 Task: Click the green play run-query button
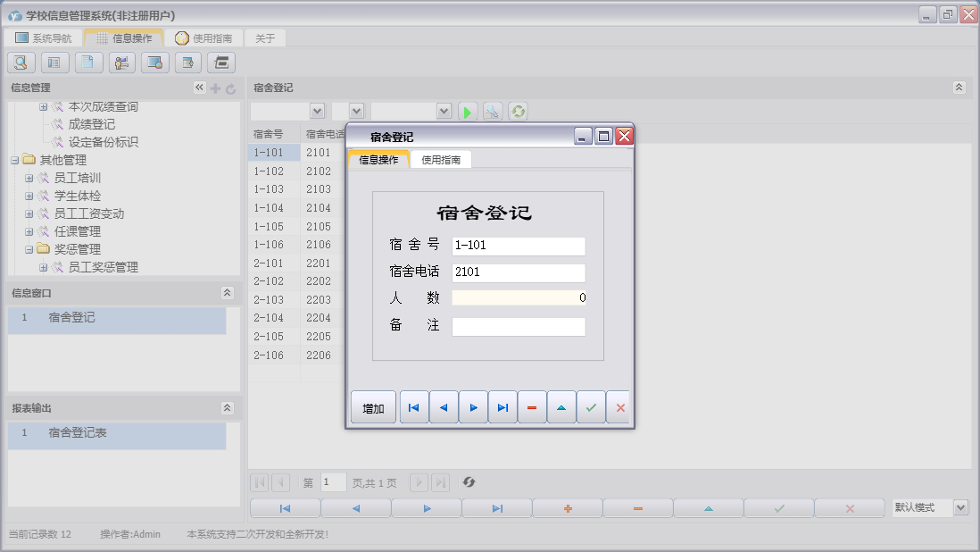468,112
